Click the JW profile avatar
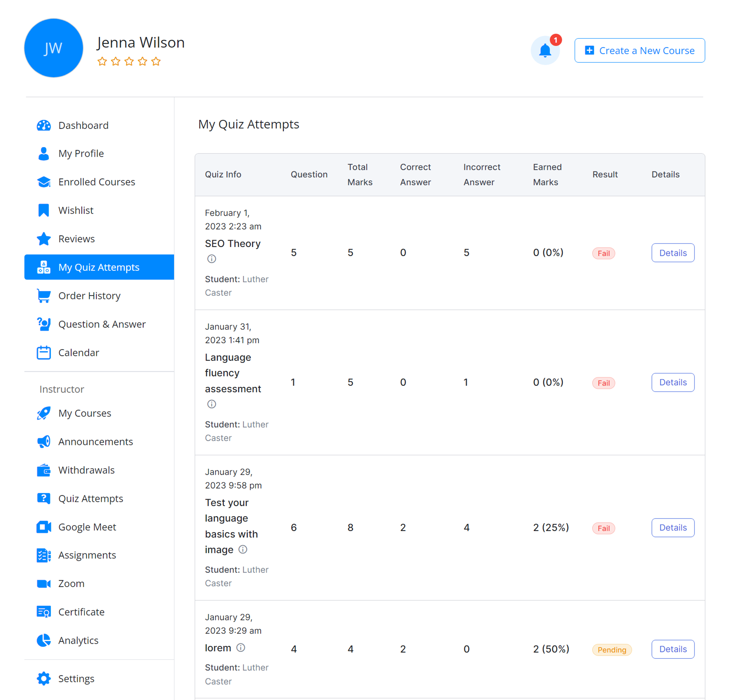Viewport: 730px width, 700px height. tap(54, 48)
